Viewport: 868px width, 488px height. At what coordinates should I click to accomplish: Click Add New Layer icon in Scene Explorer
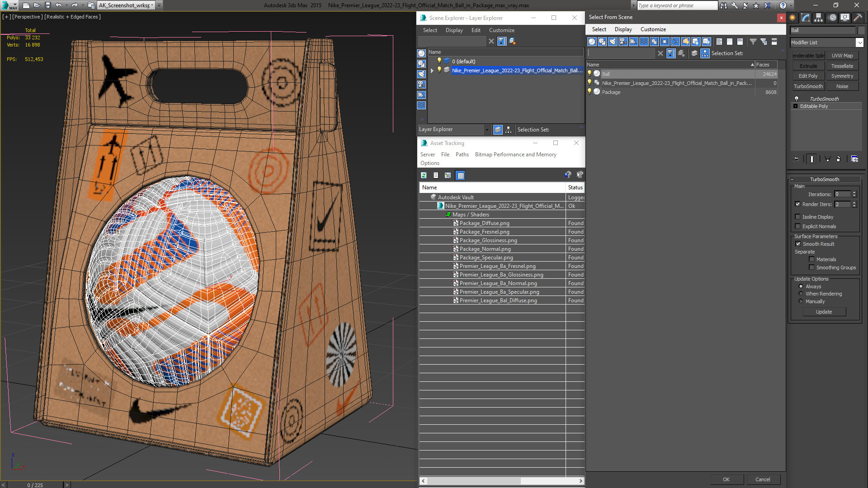[x=512, y=41]
